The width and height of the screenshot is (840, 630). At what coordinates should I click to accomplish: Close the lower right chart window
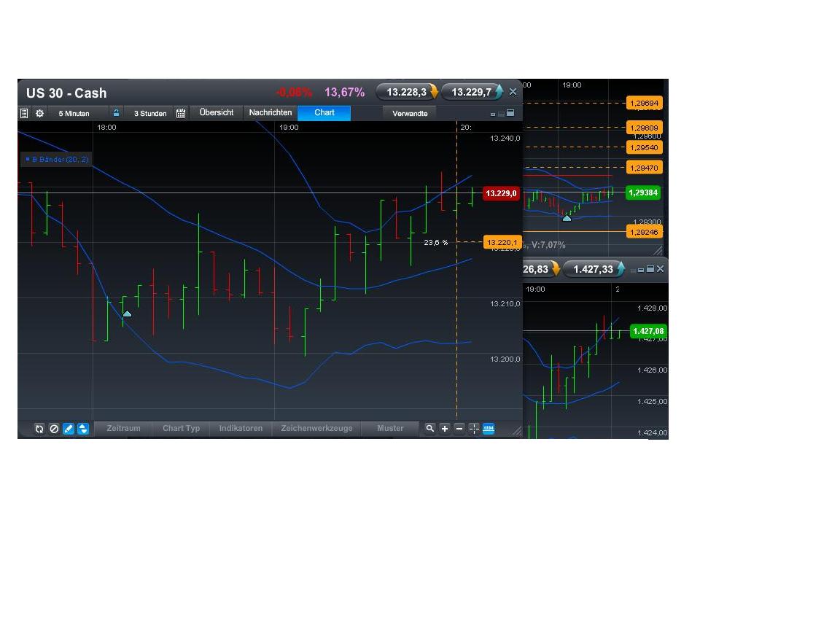[660, 269]
